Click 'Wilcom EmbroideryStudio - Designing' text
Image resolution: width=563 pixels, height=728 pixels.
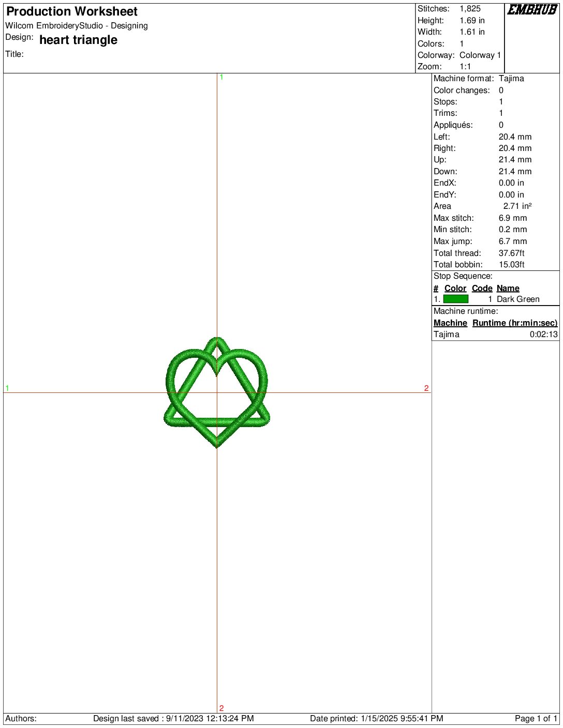point(77,25)
